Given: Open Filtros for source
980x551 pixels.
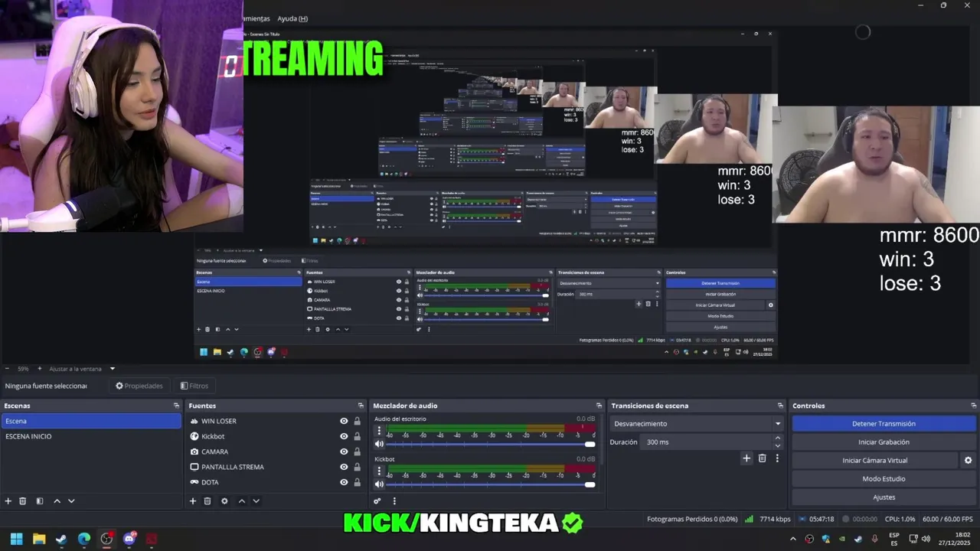Looking at the screenshot, I should point(194,386).
